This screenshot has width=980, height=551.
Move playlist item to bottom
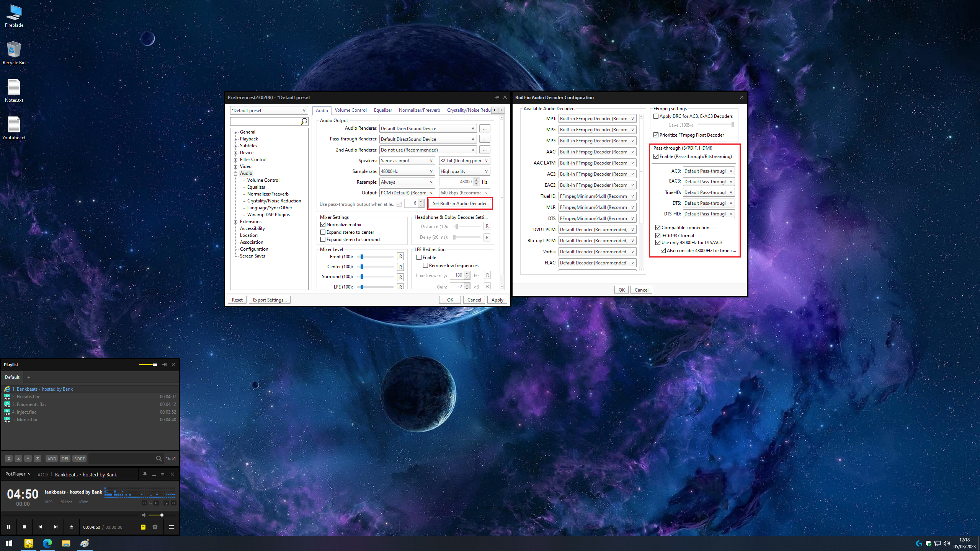pyautogui.click(x=38, y=458)
